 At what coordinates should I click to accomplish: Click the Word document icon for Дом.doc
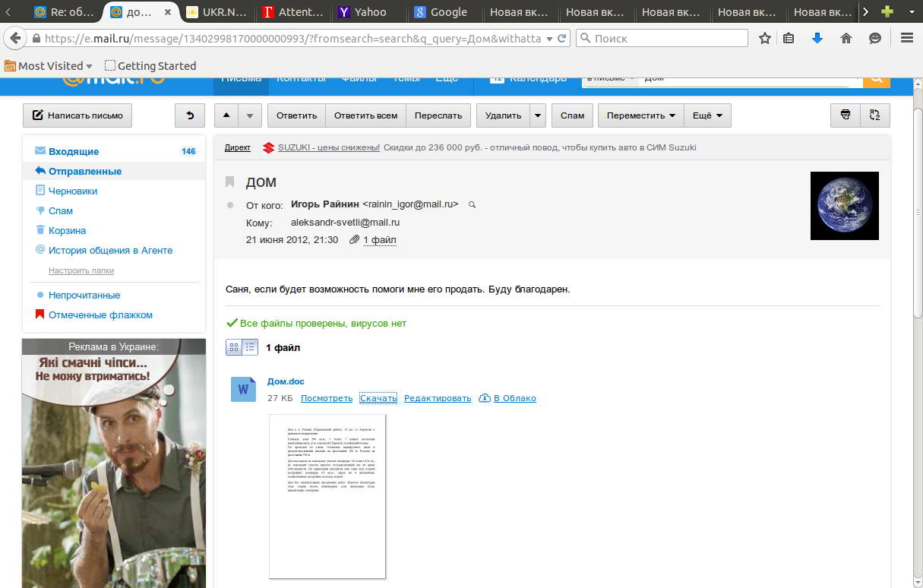pos(243,390)
